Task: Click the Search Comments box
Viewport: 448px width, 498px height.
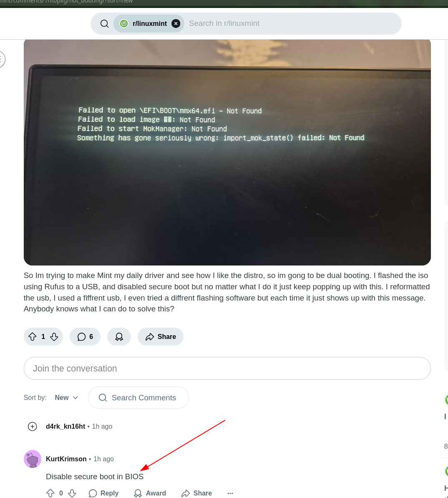Action: click(138, 398)
